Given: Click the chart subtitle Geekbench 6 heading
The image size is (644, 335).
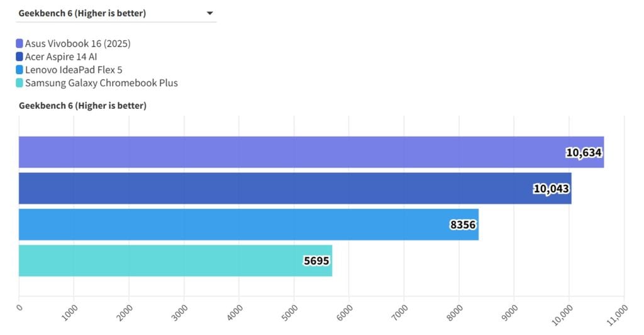Looking at the screenshot, I should click(82, 106).
